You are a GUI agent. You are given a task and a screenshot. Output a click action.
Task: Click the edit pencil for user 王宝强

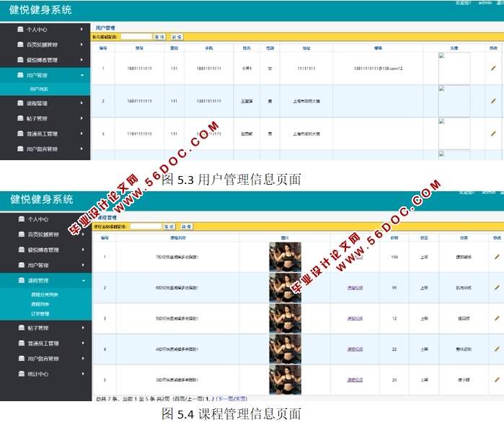[x=493, y=101]
